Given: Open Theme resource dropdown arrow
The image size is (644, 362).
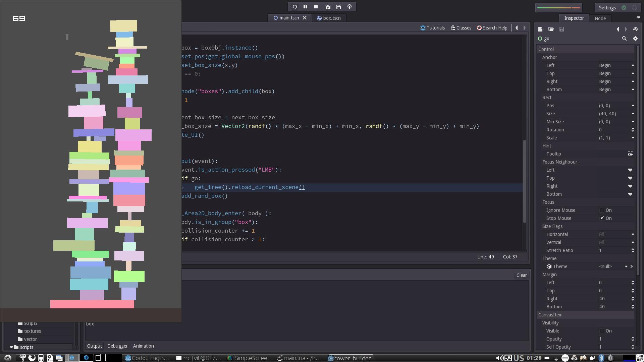Looking at the screenshot, I should tap(626, 266).
